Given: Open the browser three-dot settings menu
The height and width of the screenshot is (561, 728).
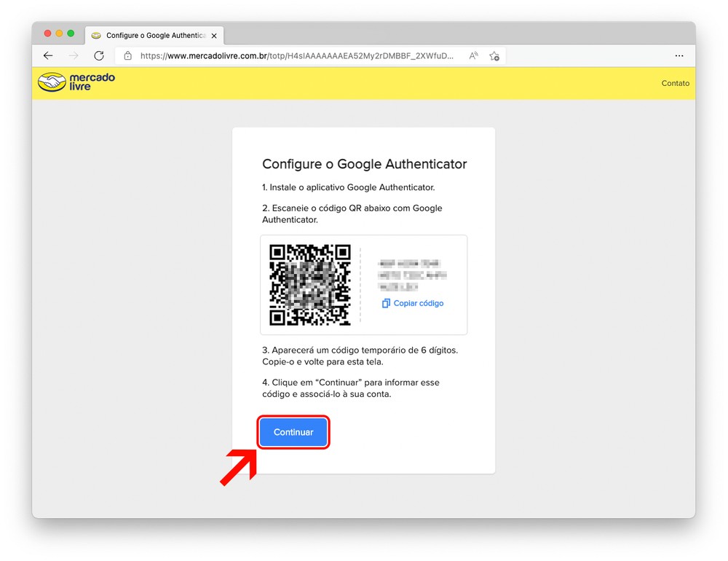Looking at the screenshot, I should click(678, 55).
